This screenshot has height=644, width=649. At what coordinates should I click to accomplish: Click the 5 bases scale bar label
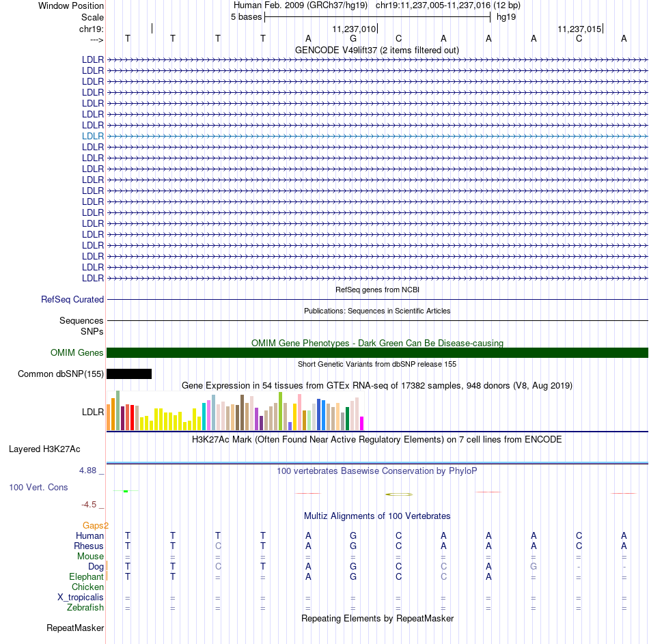coord(246,17)
